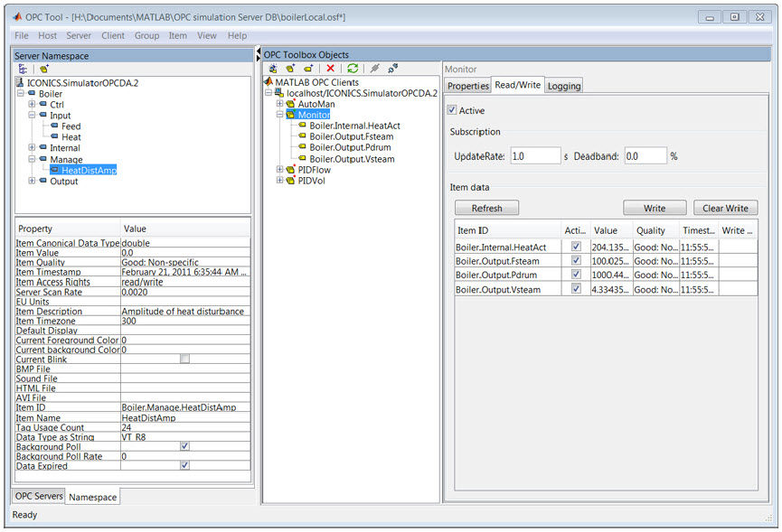The height and width of the screenshot is (532, 782).
Task: Click the Add Client toolbar icon
Action: click(x=273, y=68)
